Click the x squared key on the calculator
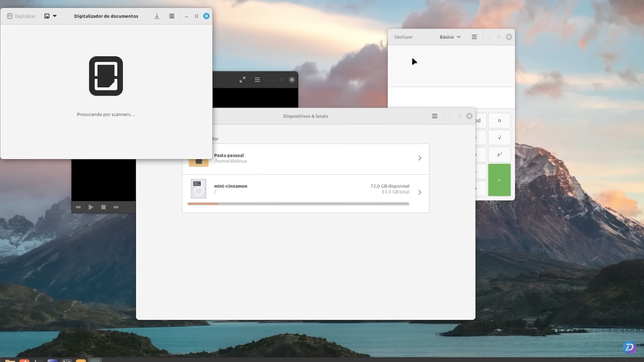 (x=499, y=154)
